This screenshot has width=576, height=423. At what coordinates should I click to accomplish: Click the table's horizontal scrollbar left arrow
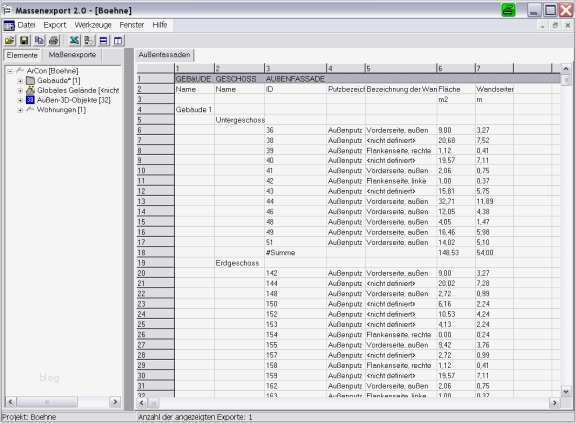141,403
